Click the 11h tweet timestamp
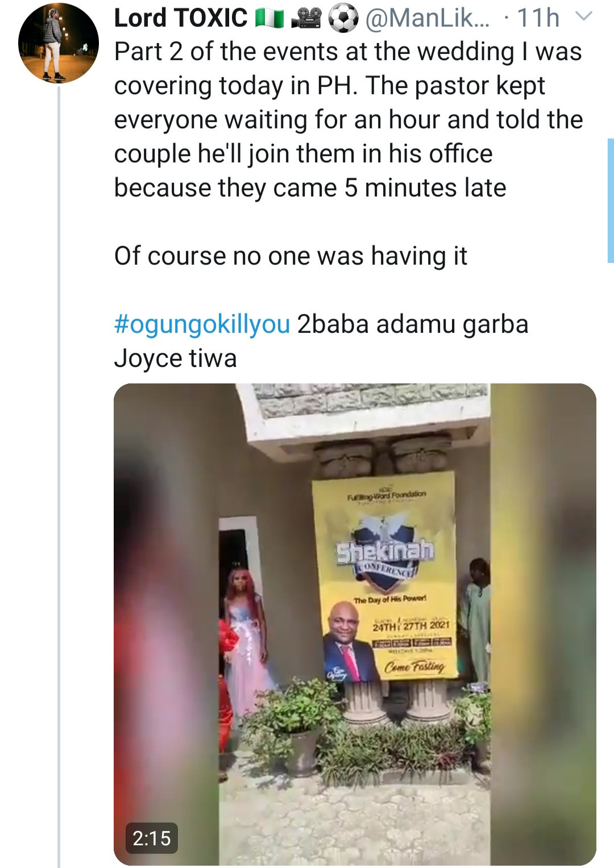This screenshot has height=868, width=614. (538, 18)
